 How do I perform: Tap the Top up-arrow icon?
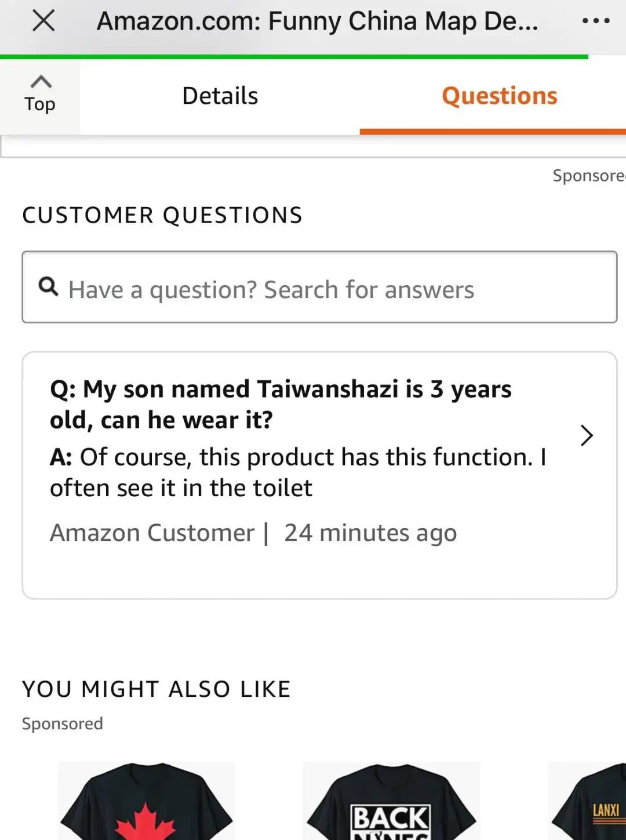40,83
